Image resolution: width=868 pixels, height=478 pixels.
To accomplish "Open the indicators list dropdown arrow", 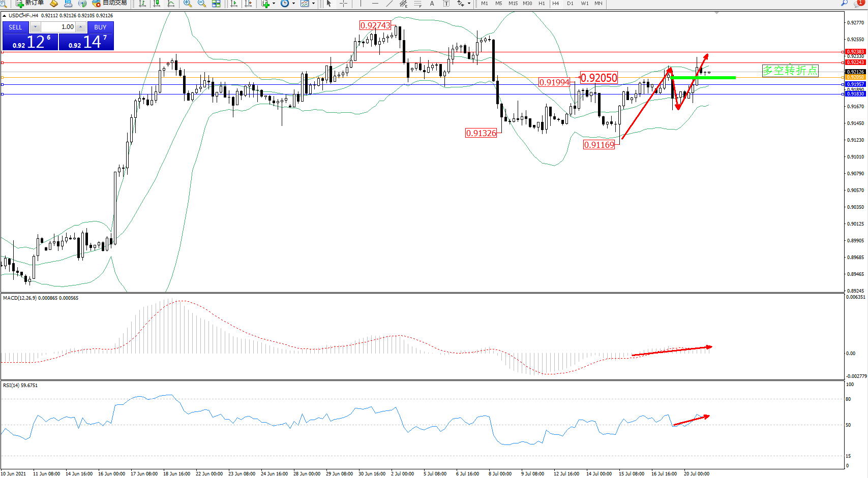I will click(x=274, y=4).
